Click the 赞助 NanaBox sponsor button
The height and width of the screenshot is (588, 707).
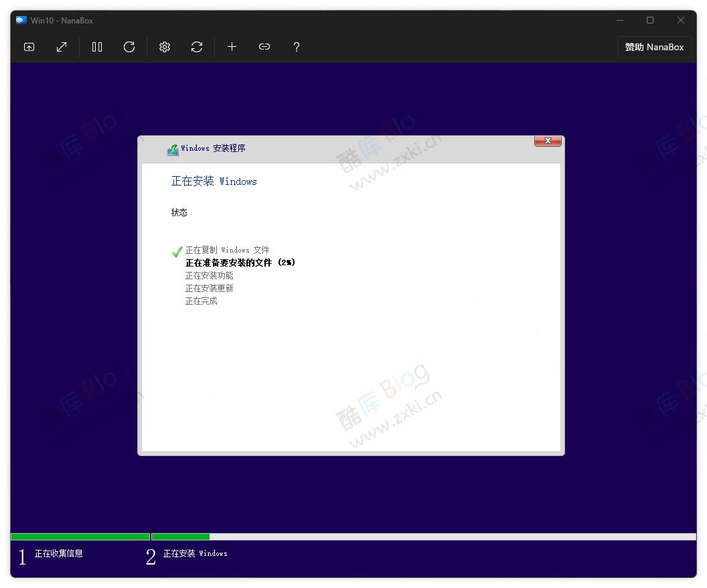click(654, 47)
